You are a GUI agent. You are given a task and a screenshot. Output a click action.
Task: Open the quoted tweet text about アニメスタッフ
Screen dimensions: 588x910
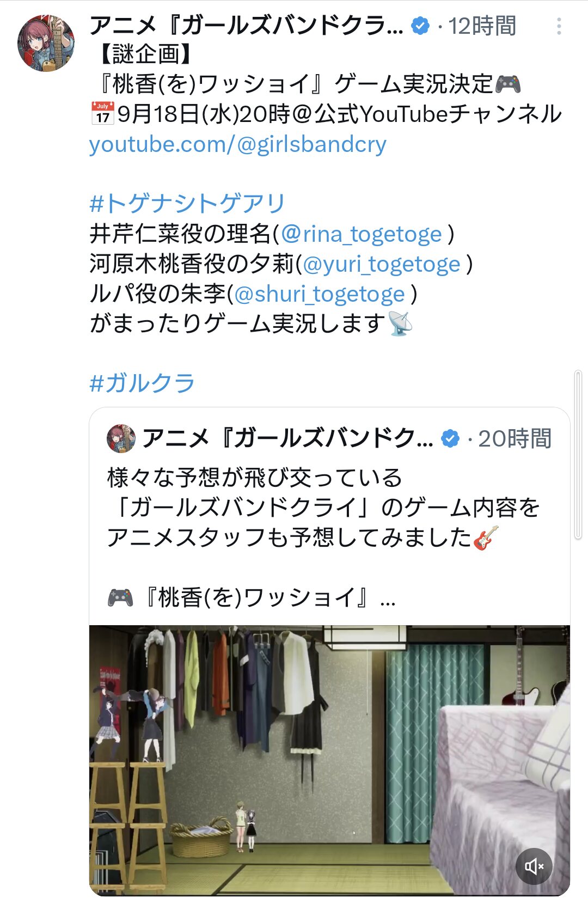click(x=323, y=508)
